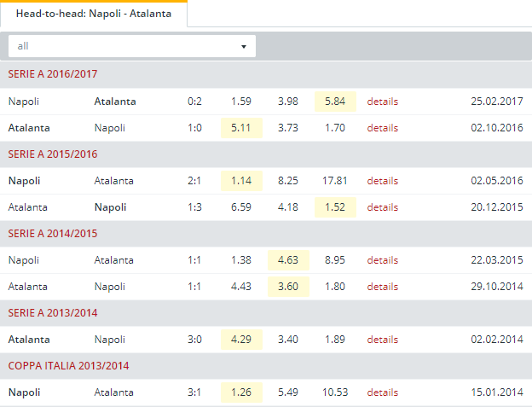Click the 3:0 score

pos(194,340)
